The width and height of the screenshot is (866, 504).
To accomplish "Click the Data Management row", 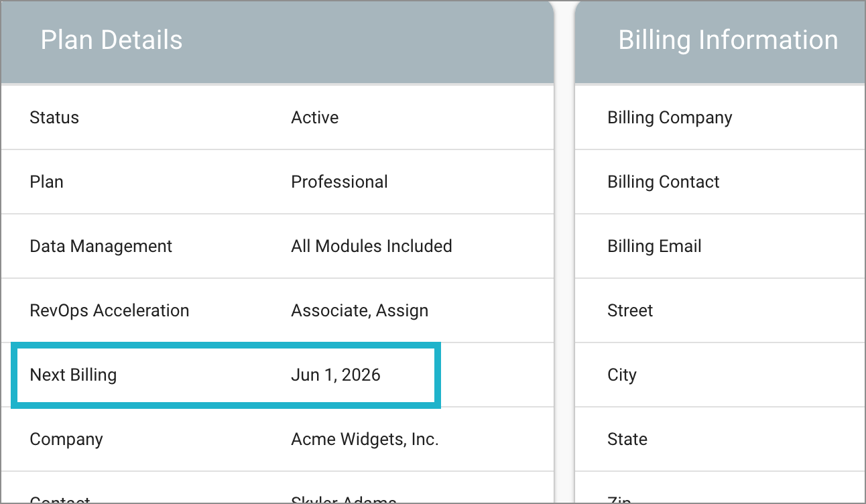I will click(x=101, y=246).
